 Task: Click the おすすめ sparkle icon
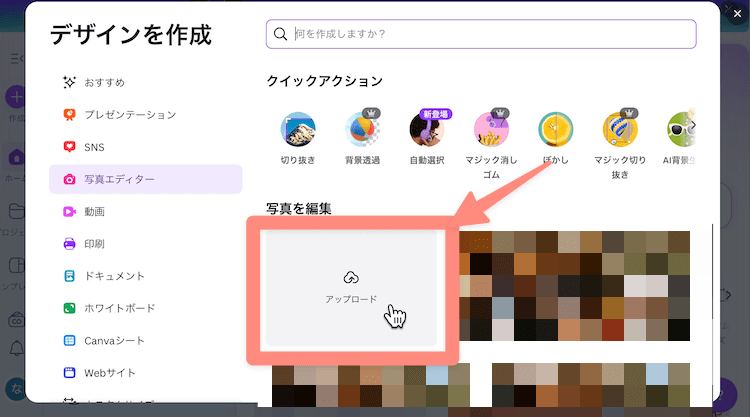point(69,82)
